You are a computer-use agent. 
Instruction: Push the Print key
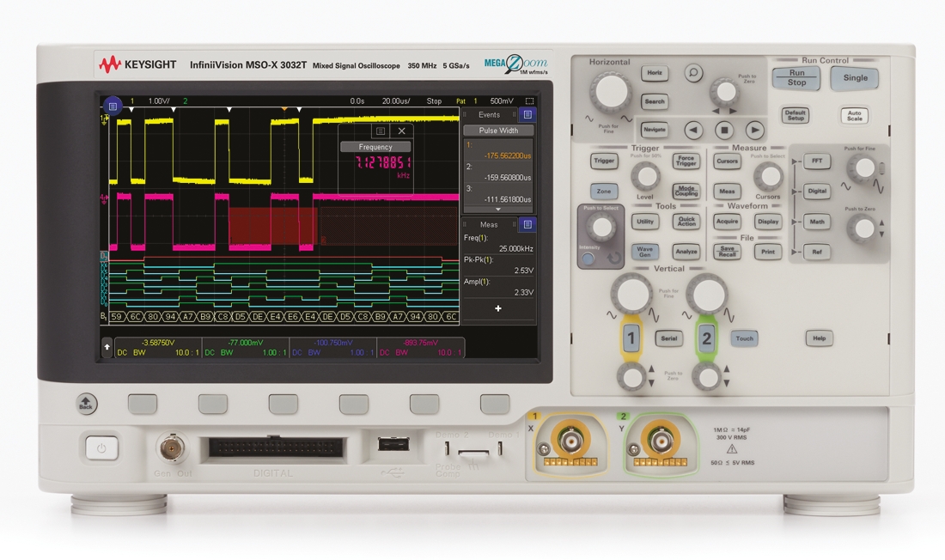768,252
